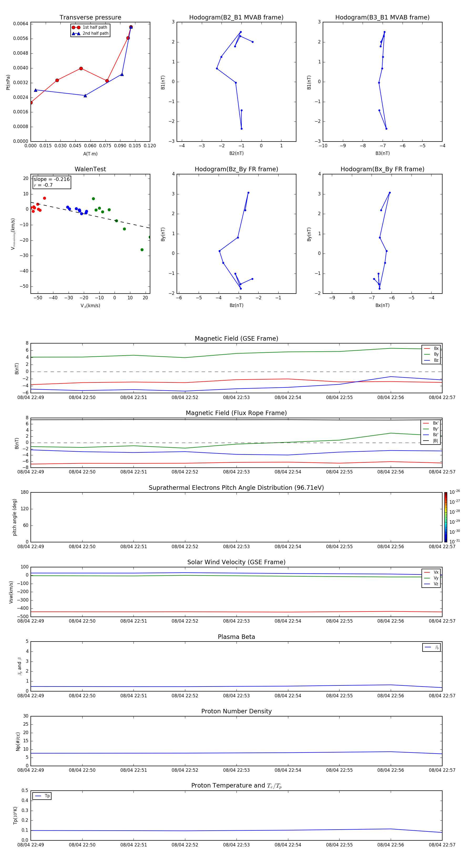Select 'Bx' in the GSE magnetic field legend
The width and height of the screenshot is (473, 868).
tap(431, 349)
